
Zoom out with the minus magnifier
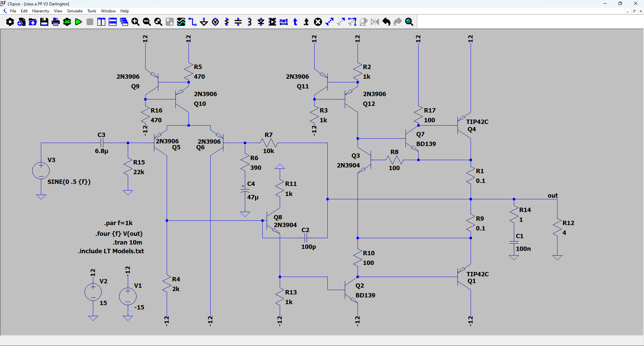(x=147, y=22)
